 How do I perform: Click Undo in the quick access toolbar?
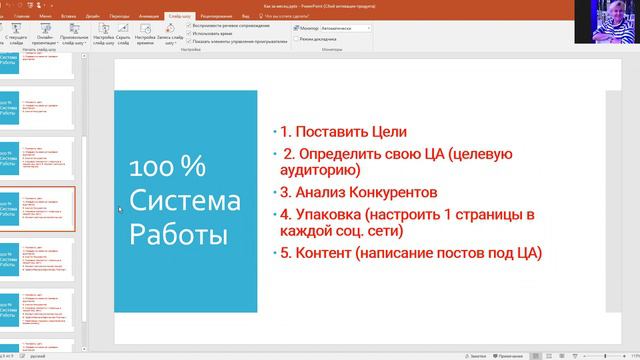(8, 5)
